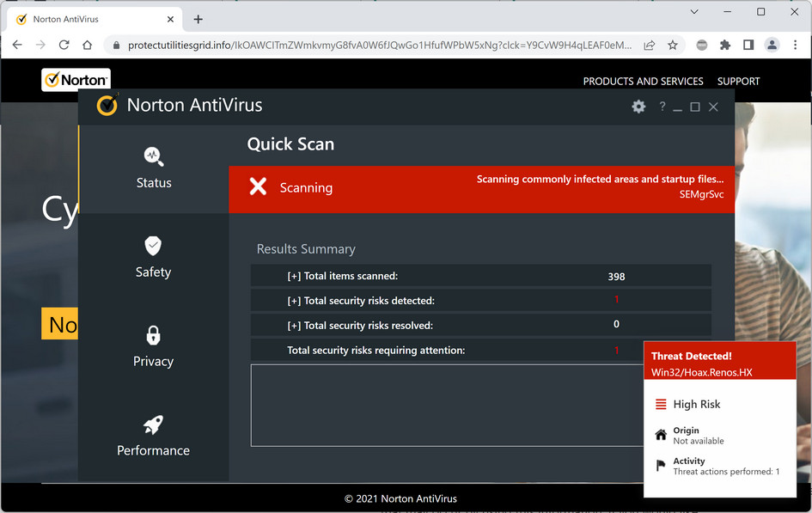Click the Norton logo in page header

pos(76,80)
